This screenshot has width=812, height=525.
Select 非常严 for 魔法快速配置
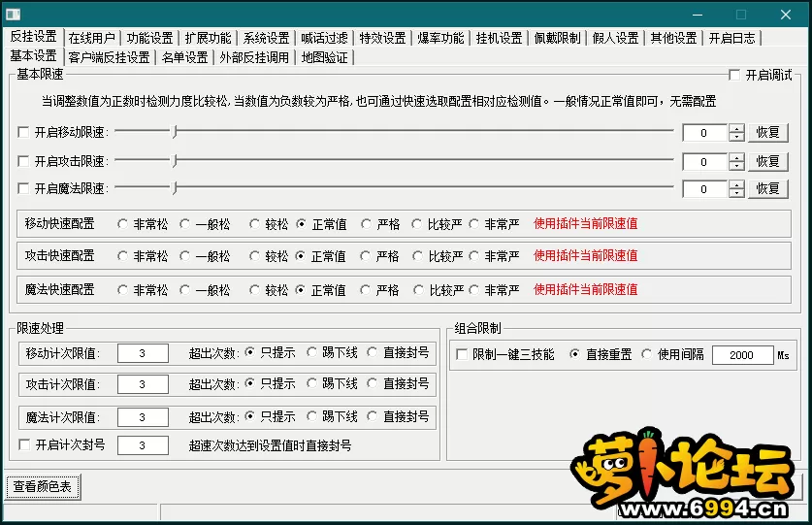[473, 290]
